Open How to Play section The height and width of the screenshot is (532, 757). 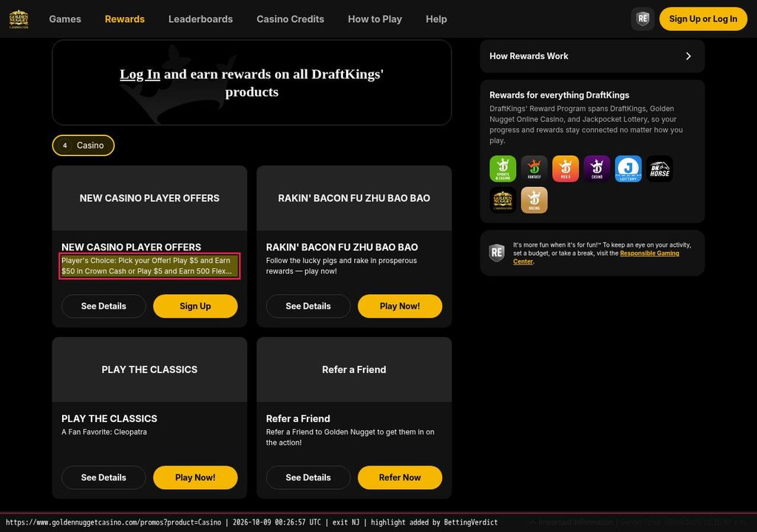point(375,18)
